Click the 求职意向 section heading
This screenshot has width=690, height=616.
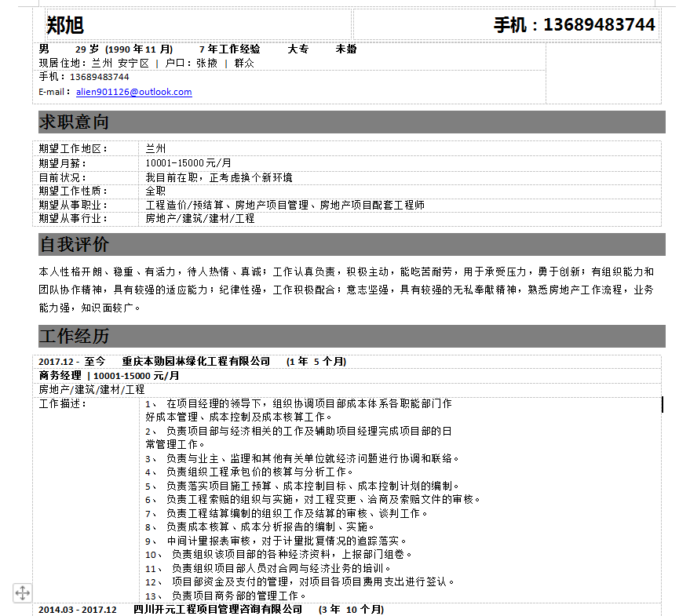[x=74, y=122]
